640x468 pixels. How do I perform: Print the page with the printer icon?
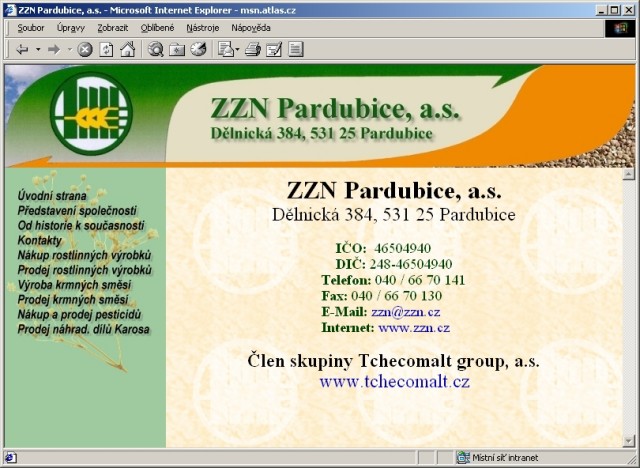coord(253,50)
